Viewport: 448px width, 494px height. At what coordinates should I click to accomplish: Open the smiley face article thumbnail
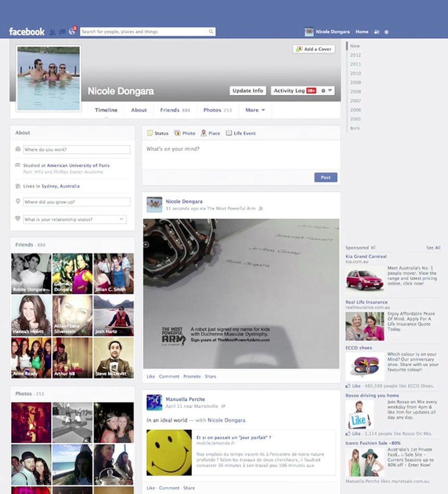point(169,452)
